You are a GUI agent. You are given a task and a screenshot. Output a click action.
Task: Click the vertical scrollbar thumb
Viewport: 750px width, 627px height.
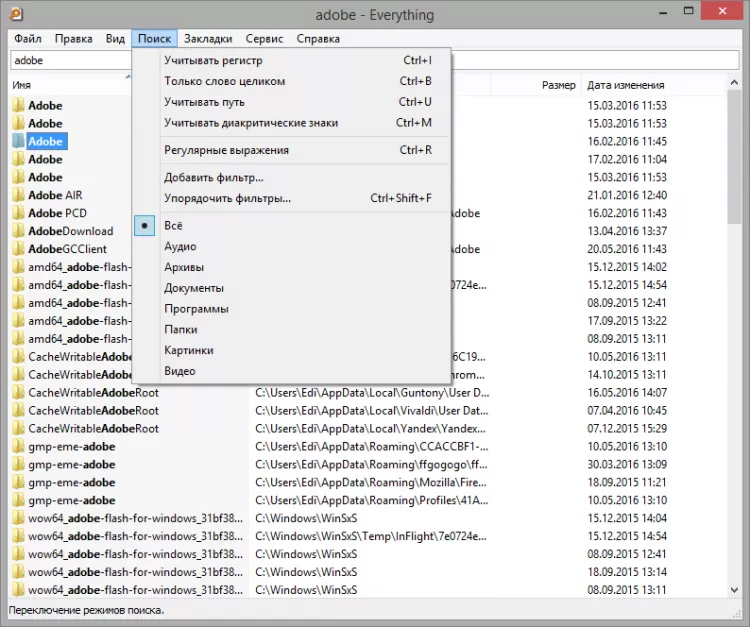pyautogui.click(x=734, y=157)
